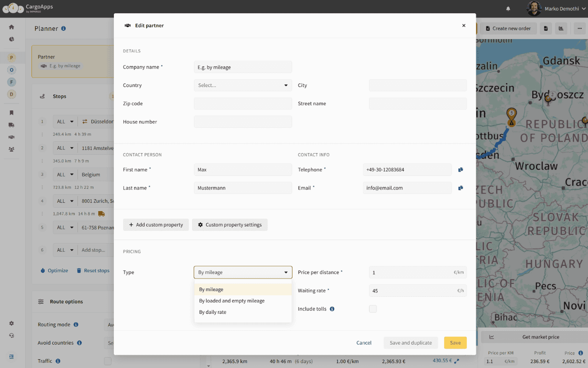588x368 pixels.
Task: Click the Company name input field
Action: click(243, 67)
